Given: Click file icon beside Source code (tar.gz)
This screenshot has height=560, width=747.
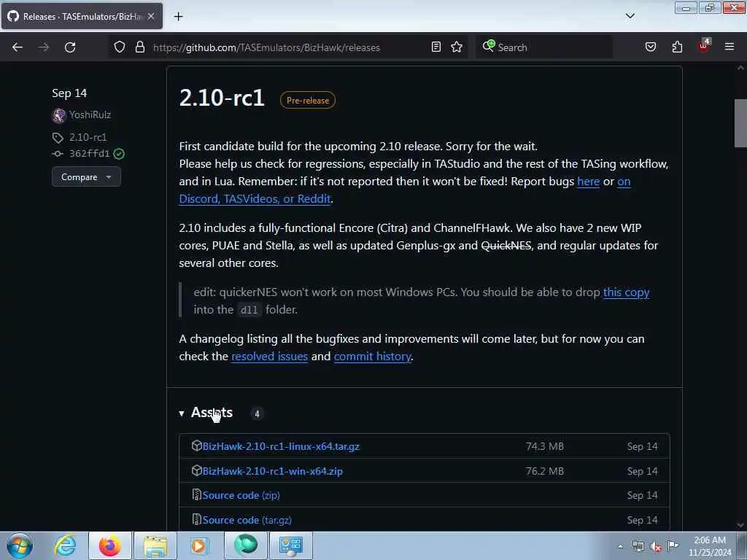Looking at the screenshot, I should (x=196, y=519).
